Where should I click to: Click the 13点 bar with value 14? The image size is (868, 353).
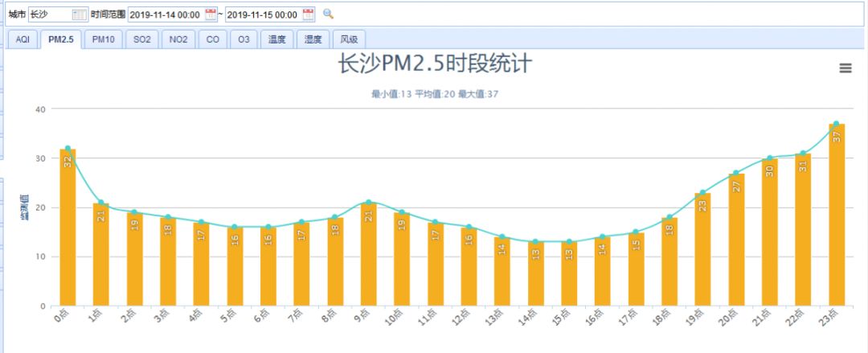502,272
